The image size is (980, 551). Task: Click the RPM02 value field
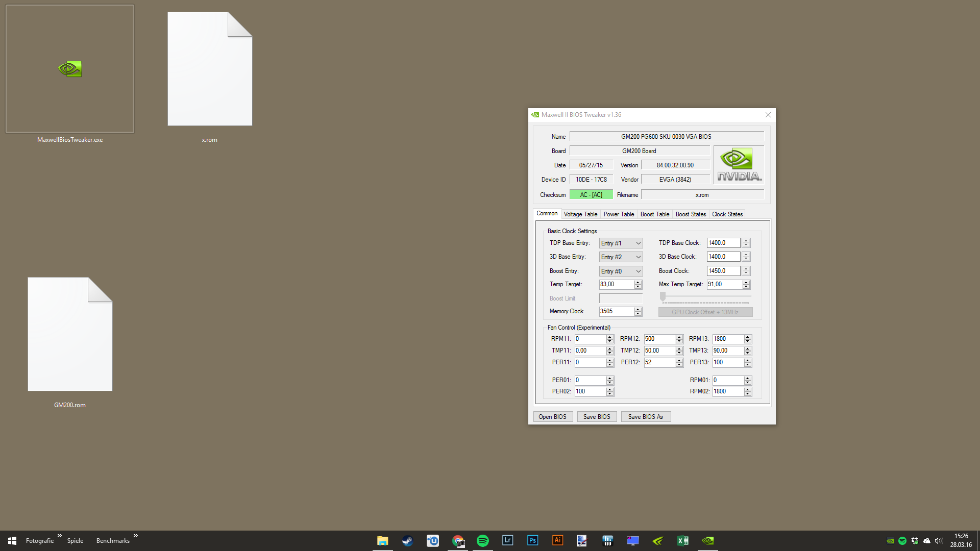728,392
